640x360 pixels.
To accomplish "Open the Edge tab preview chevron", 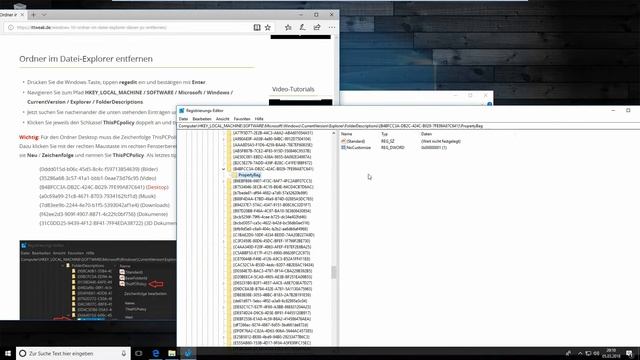I will [x=44, y=15].
